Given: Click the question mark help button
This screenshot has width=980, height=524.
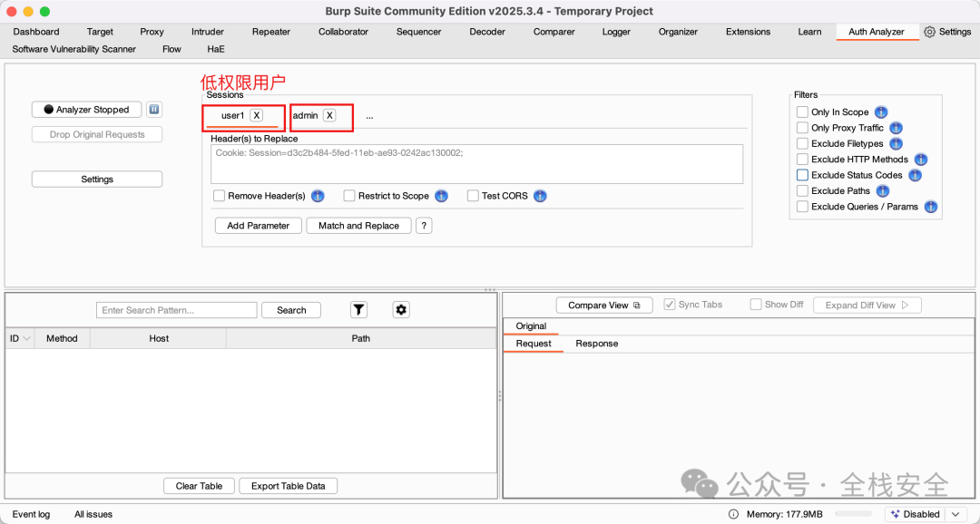Looking at the screenshot, I should pos(424,226).
